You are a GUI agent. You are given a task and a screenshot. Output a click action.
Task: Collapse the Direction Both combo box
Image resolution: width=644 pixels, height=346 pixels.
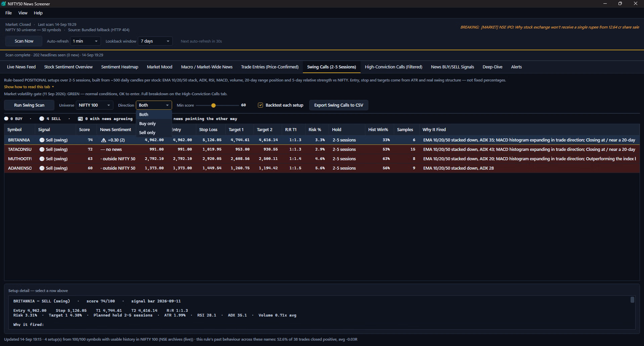(154, 105)
